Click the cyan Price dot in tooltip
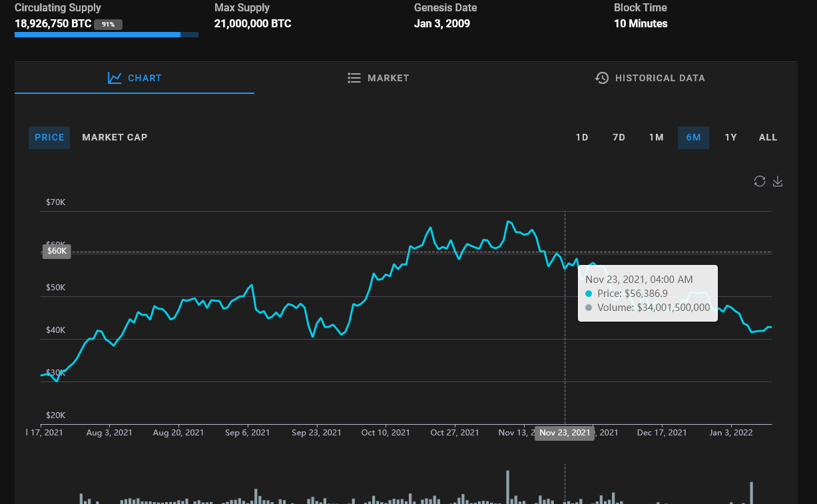 [589, 294]
